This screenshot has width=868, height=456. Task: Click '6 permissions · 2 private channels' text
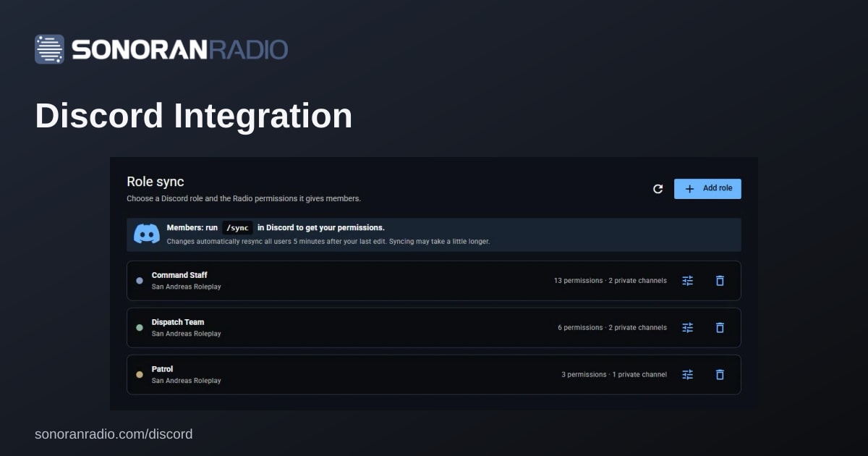pos(612,328)
